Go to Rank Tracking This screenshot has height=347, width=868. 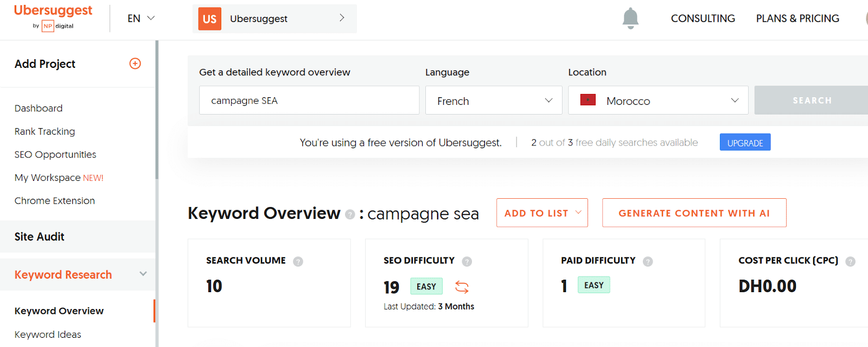click(x=45, y=131)
